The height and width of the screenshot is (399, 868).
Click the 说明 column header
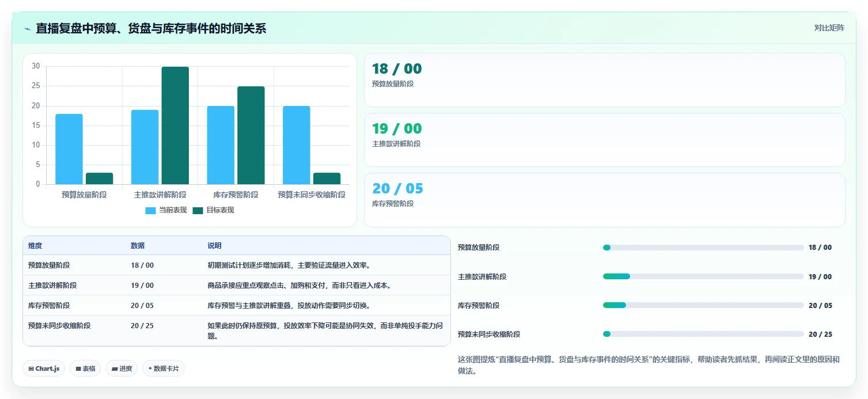214,246
